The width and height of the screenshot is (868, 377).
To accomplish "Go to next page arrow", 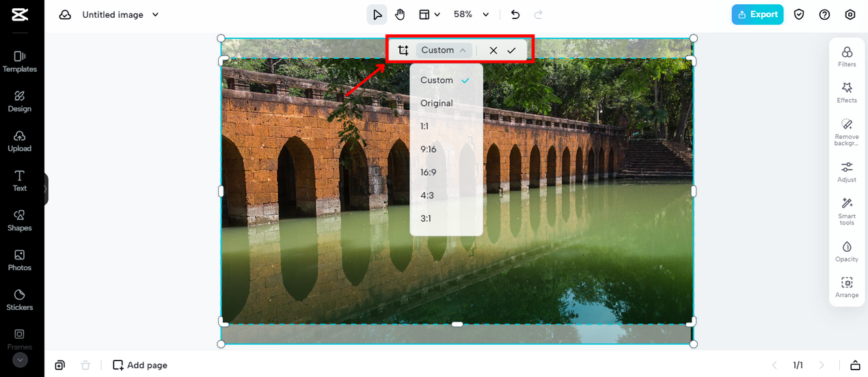I will [x=822, y=365].
